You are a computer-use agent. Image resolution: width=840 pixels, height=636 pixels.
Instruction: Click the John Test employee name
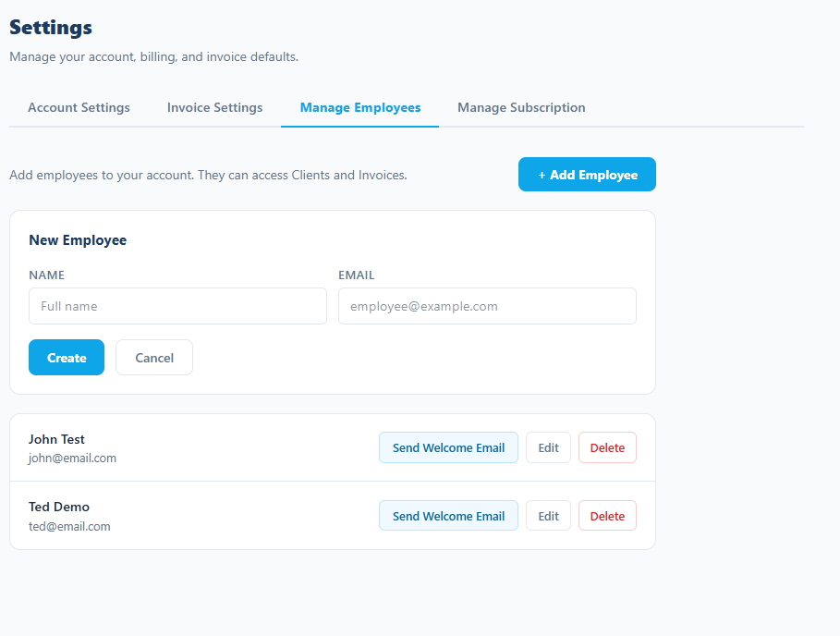[56, 439]
